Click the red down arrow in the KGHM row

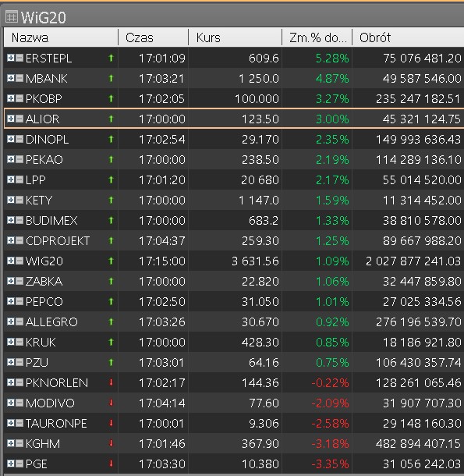click(x=111, y=443)
